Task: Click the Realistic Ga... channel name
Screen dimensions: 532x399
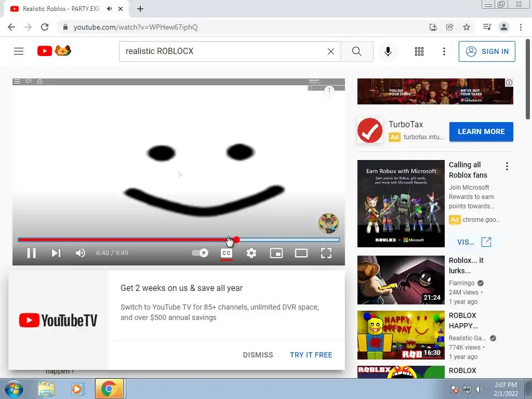Action: click(x=467, y=338)
